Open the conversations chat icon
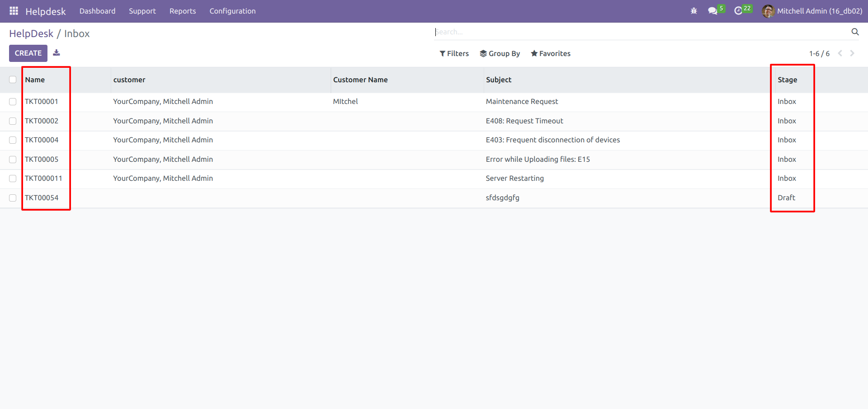The image size is (868, 409). [713, 11]
